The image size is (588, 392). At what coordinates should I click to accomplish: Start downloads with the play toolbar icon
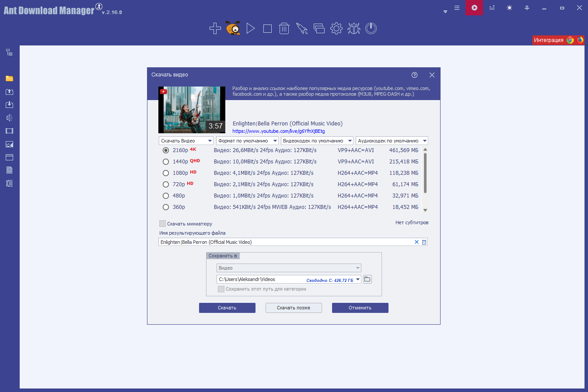(x=251, y=28)
